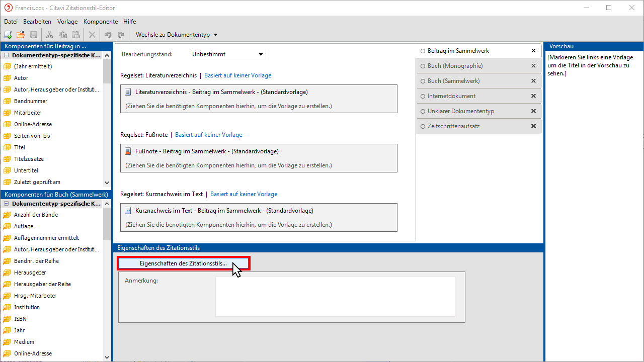Select the Internetdokument radio button
644x362 pixels.
tap(423, 96)
